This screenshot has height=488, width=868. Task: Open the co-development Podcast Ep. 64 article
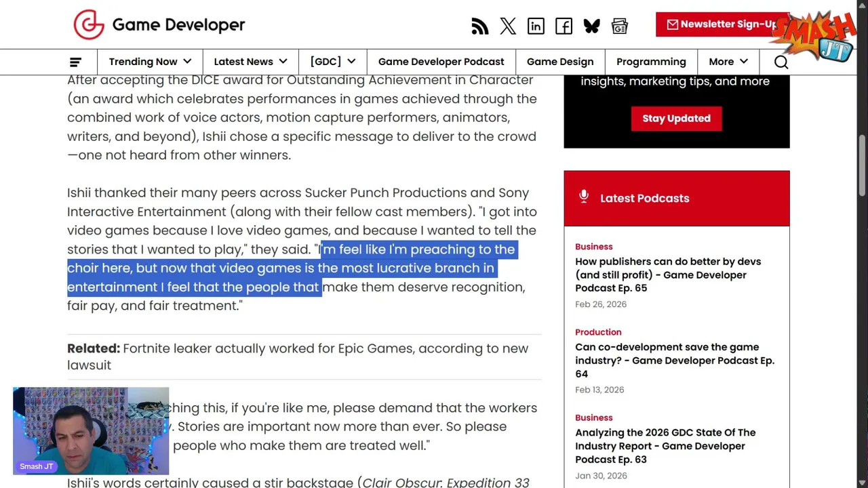(x=675, y=360)
